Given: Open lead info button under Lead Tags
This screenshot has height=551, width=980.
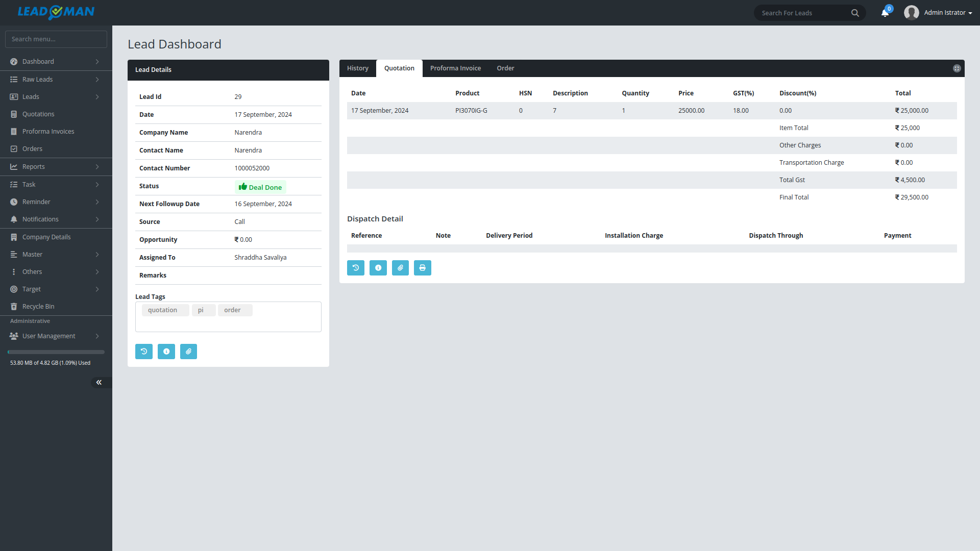Looking at the screenshot, I should point(166,352).
